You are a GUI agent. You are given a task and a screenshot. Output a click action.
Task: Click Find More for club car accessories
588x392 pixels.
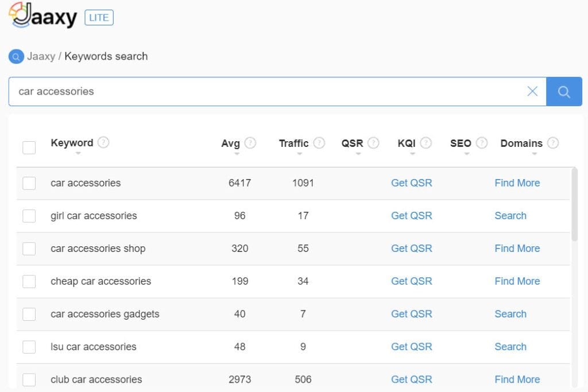[517, 379]
